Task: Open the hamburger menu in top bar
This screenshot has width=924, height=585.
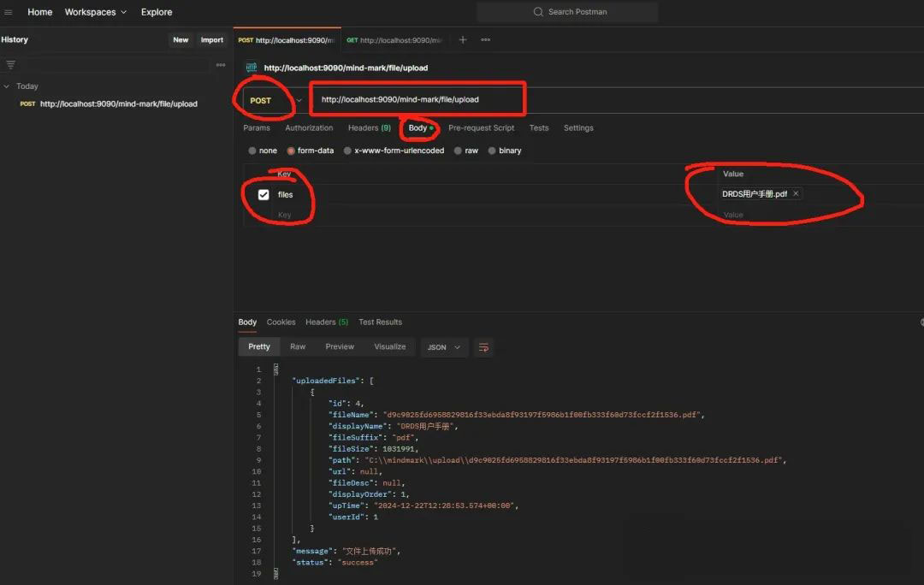Action: click(9, 12)
